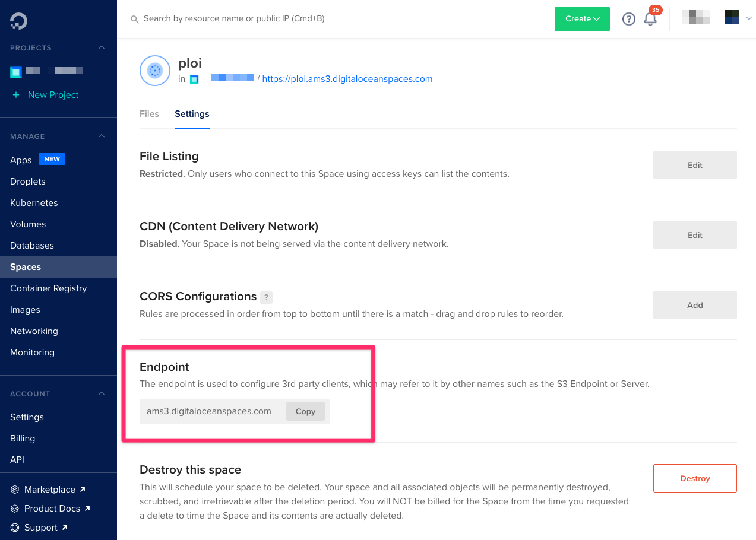The width and height of the screenshot is (756, 540).
Task: Open account Settings in sidebar
Action: pyautogui.click(x=27, y=417)
